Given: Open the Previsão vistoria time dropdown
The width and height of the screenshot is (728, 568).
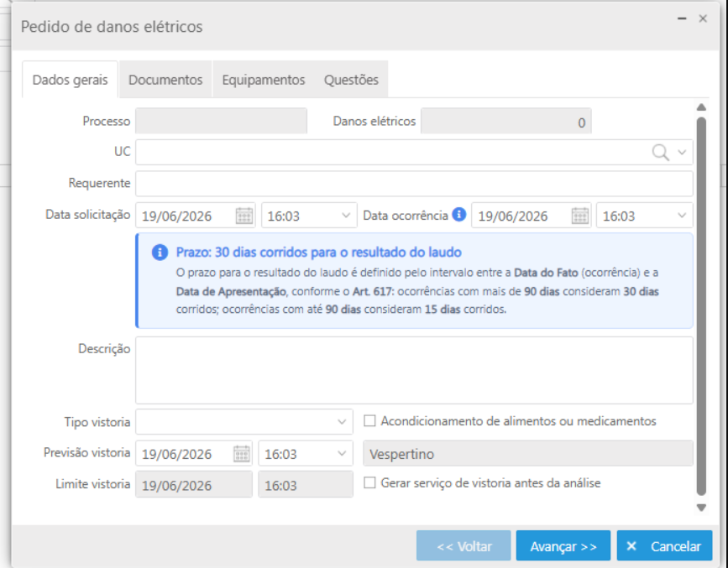Looking at the screenshot, I should pos(342,453).
